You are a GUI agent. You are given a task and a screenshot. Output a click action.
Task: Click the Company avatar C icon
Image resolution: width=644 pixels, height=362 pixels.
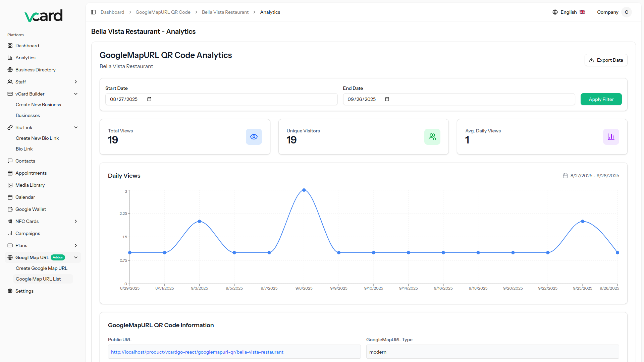(x=626, y=12)
